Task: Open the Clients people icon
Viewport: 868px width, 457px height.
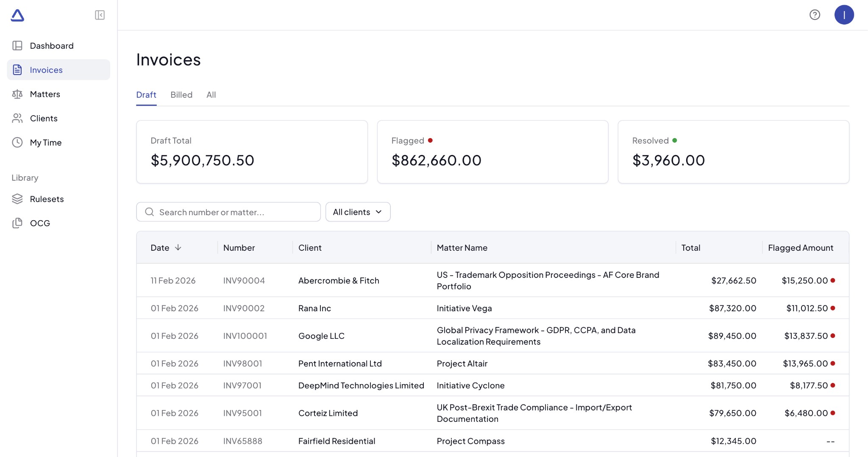Action: pyautogui.click(x=17, y=118)
